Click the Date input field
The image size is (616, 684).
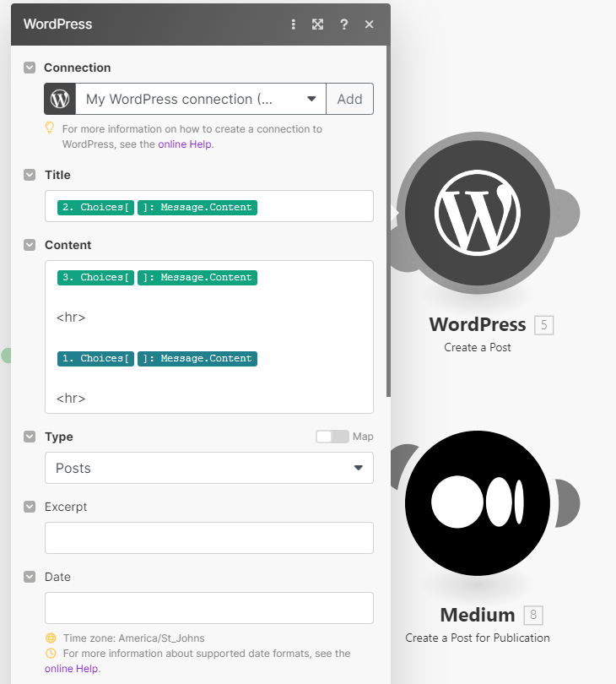point(209,608)
